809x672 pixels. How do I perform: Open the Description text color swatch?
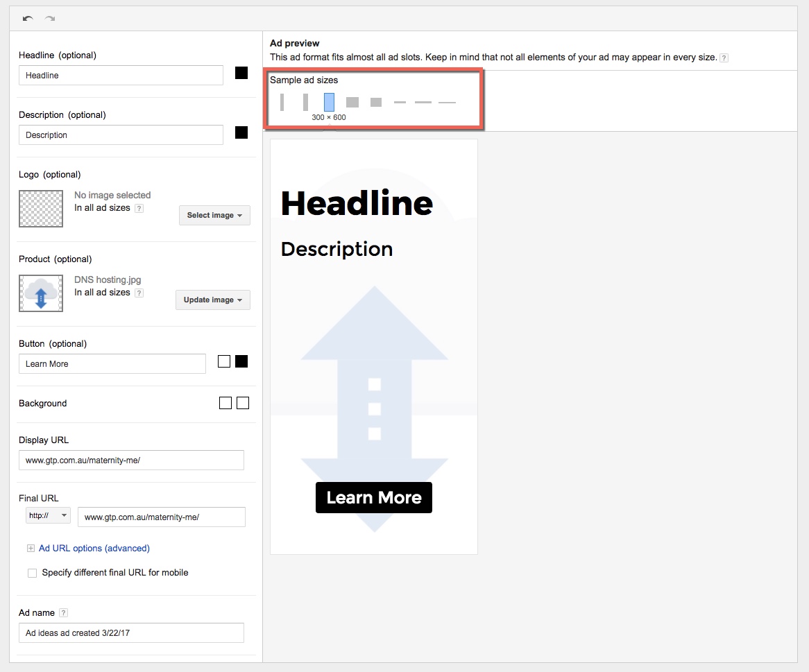point(241,132)
